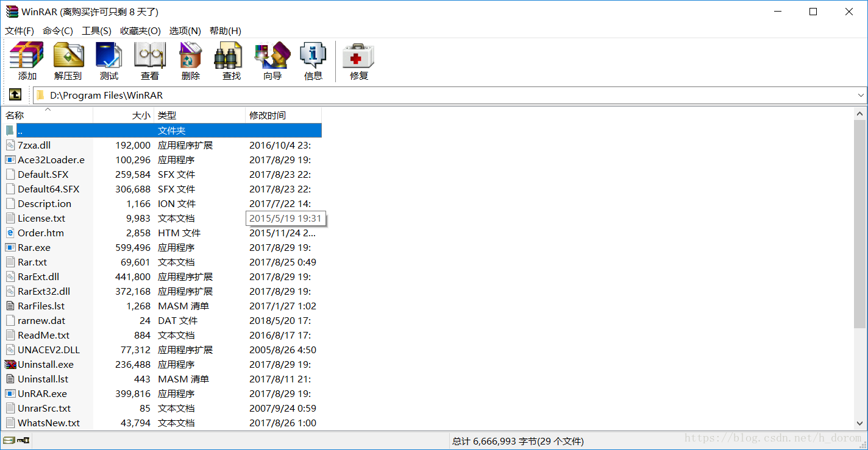Click the date 2005/8/26 4:50
This screenshot has height=450, width=868.
coord(283,350)
